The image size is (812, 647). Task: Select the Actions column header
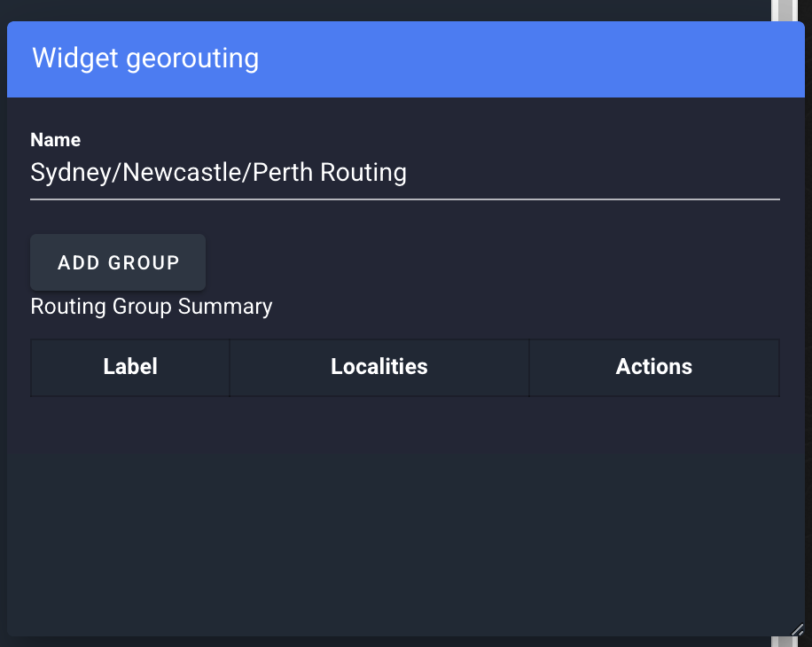654,367
